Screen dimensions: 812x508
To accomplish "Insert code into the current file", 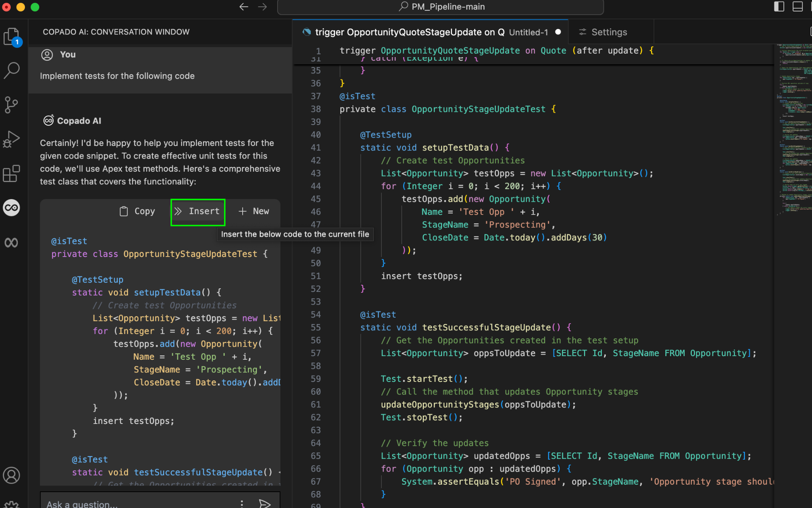I will coord(197,211).
